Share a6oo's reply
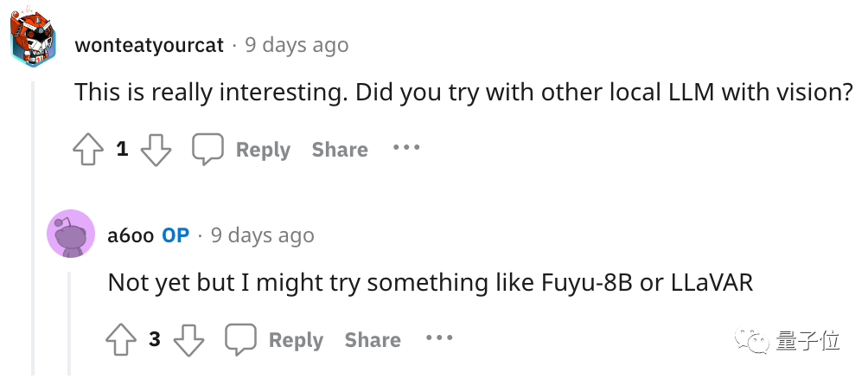This screenshot has height=379, width=868. 373,340
